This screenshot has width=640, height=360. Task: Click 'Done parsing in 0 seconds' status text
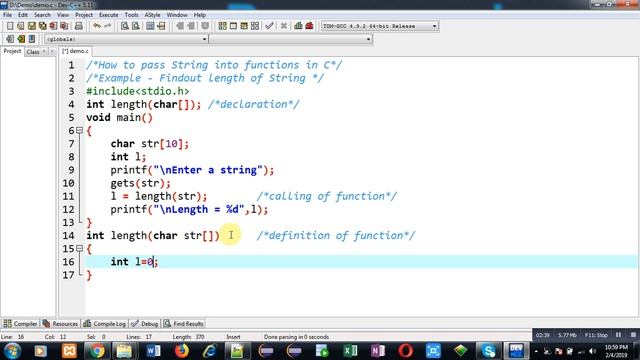pos(296,337)
